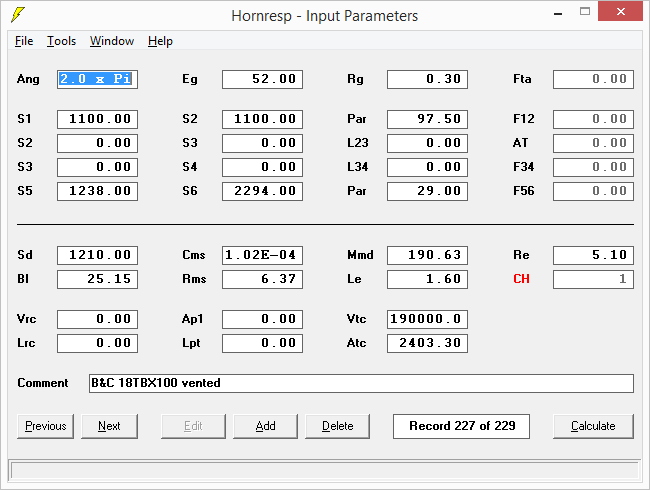Click the Atc field with 2403.30
Image resolution: width=650 pixels, height=490 pixels.
(427, 344)
